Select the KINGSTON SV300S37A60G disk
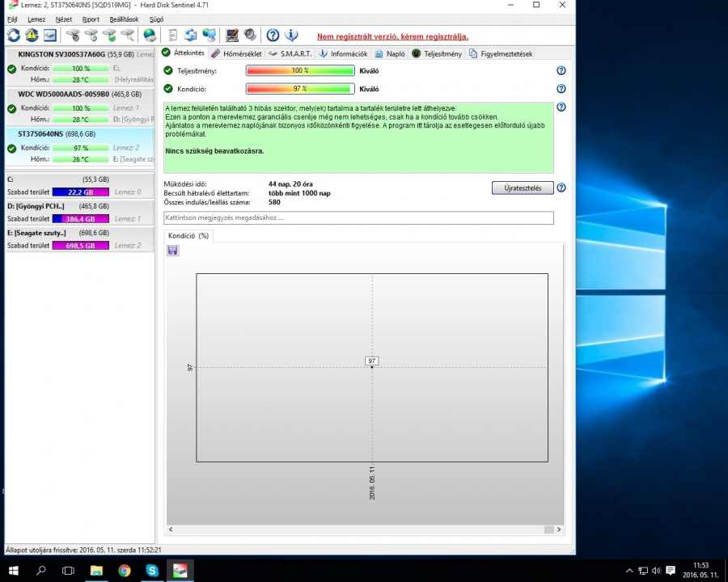728x582 pixels. 80,67
